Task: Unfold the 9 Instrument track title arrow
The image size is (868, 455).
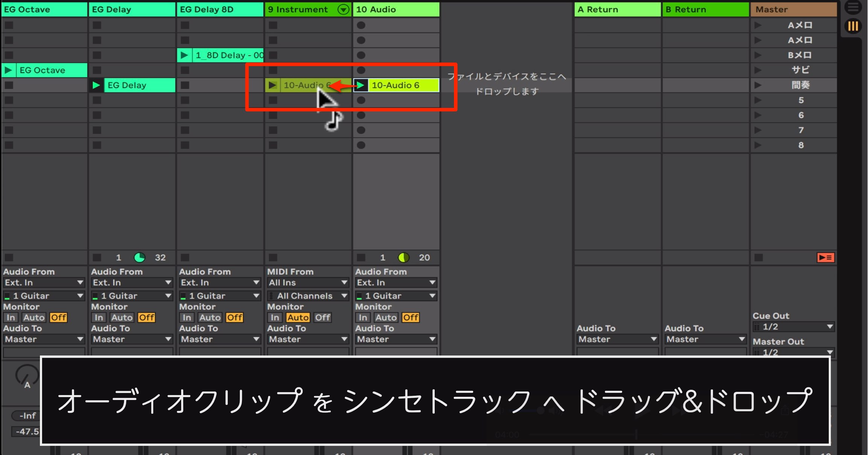Action: click(343, 9)
